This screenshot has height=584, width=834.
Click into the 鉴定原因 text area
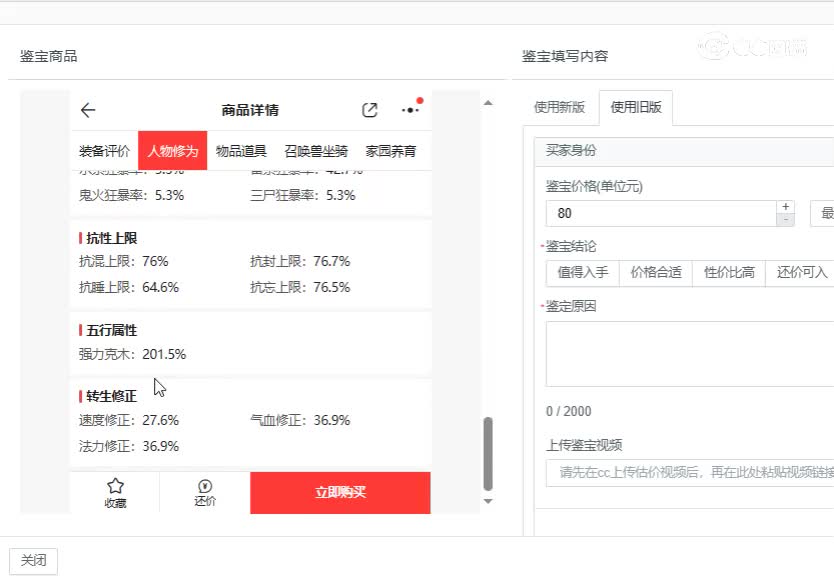pos(690,354)
